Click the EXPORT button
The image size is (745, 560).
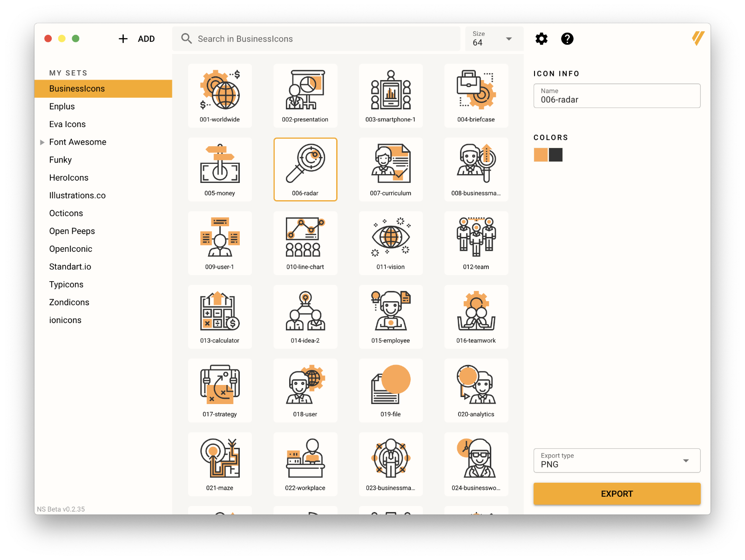pyautogui.click(x=616, y=493)
